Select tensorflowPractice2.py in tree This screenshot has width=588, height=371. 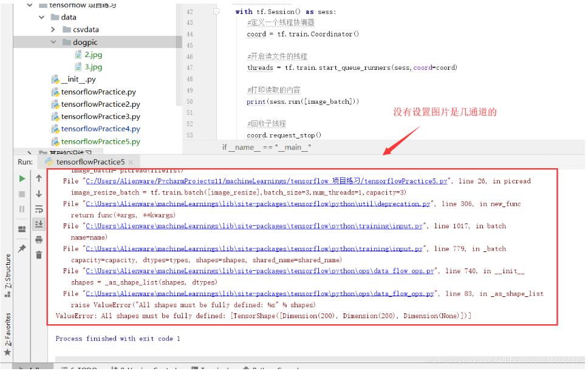tap(101, 104)
